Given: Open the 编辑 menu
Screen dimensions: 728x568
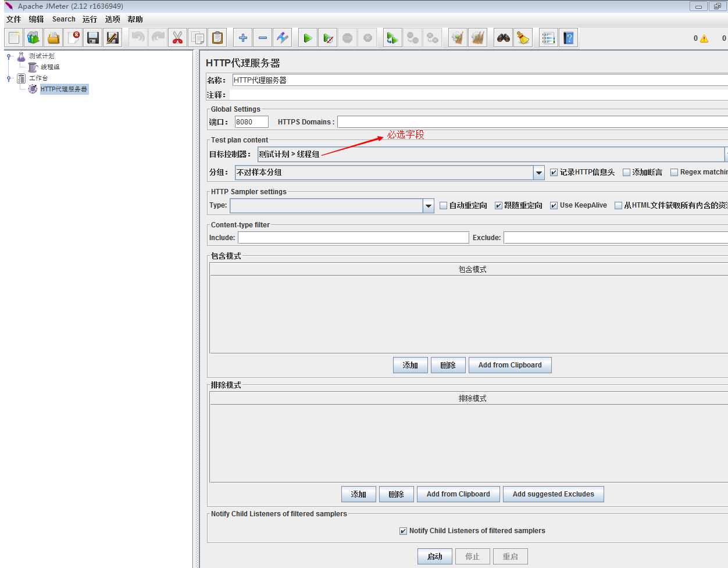Looking at the screenshot, I should 36,19.
